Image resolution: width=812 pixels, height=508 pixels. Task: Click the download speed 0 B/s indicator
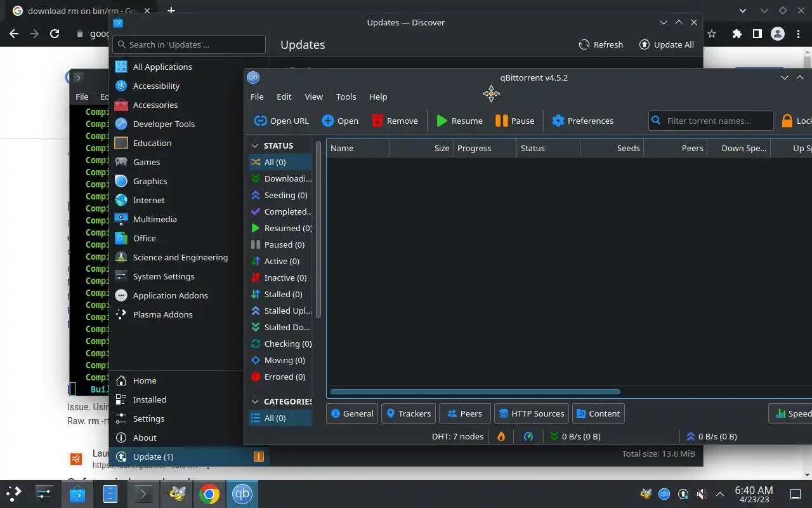(x=575, y=436)
